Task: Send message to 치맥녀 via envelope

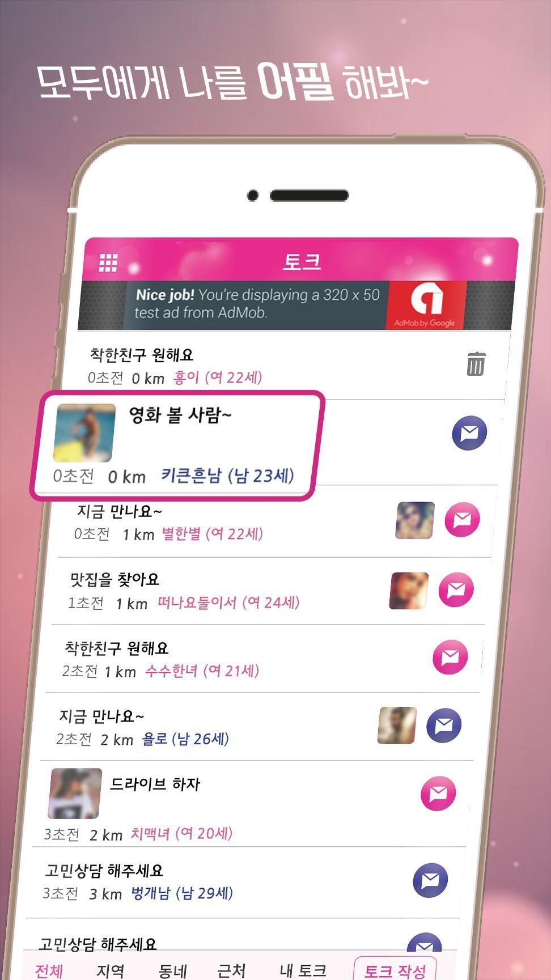Action: point(438,794)
